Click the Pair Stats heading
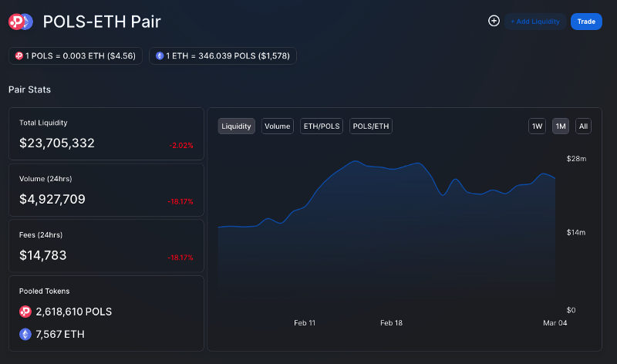The width and height of the screenshot is (617, 364). 29,89
